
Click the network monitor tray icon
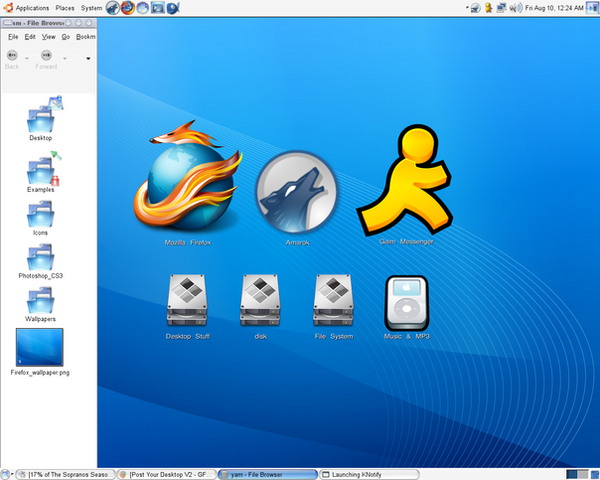click(501, 8)
